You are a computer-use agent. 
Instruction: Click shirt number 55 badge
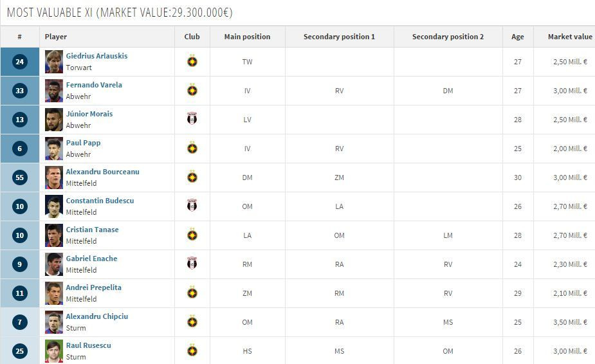click(x=19, y=177)
